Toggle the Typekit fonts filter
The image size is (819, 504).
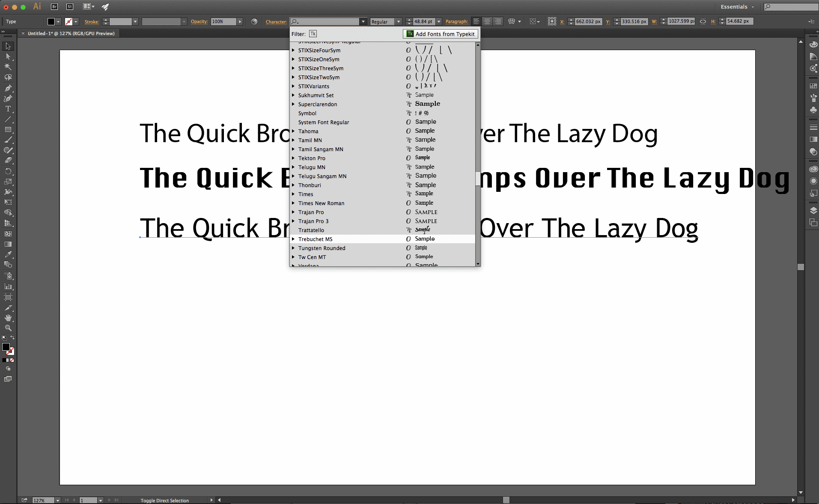pos(313,34)
